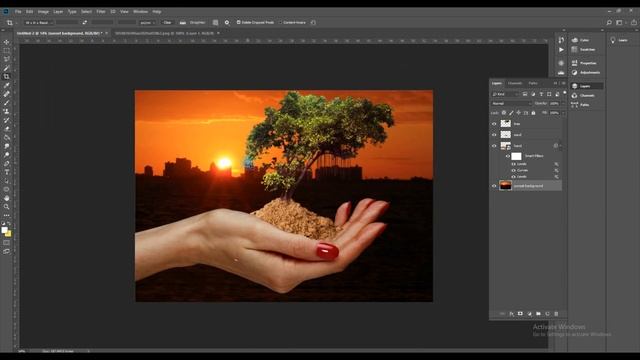640x360 pixels.
Task: Open layer filter Kind dropdown
Action: point(505,94)
